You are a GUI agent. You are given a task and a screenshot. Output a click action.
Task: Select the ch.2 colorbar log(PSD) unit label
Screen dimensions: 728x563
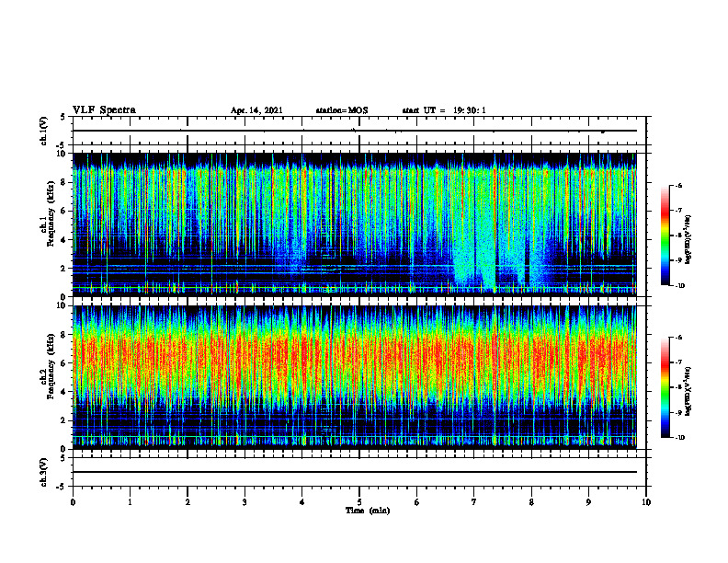688,389
